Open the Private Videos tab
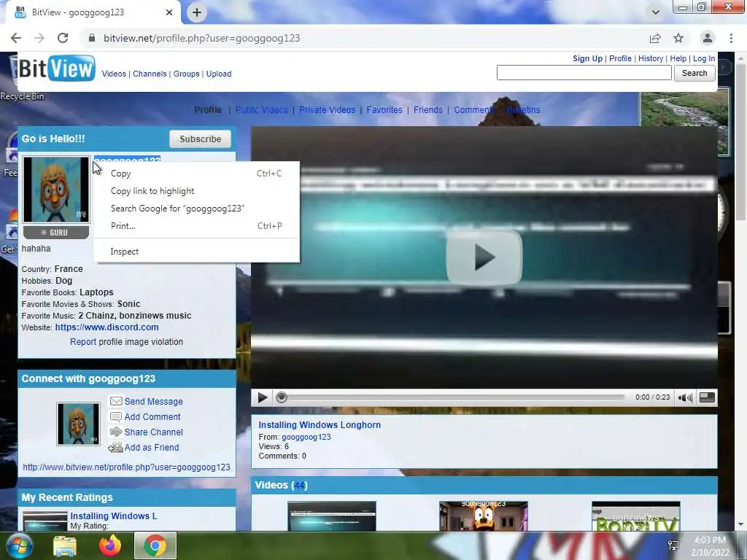The image size is (747, 560). point(328,110)
